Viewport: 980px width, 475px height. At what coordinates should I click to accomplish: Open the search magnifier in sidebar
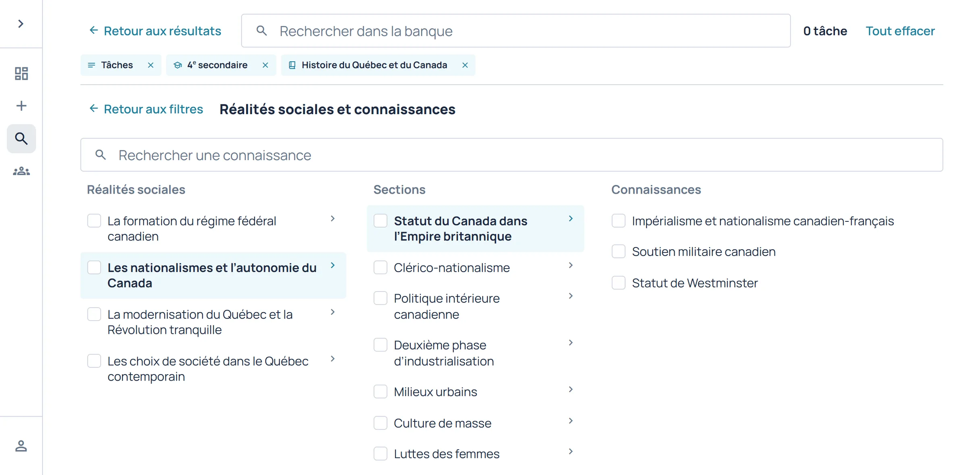[x=21, y=139]
